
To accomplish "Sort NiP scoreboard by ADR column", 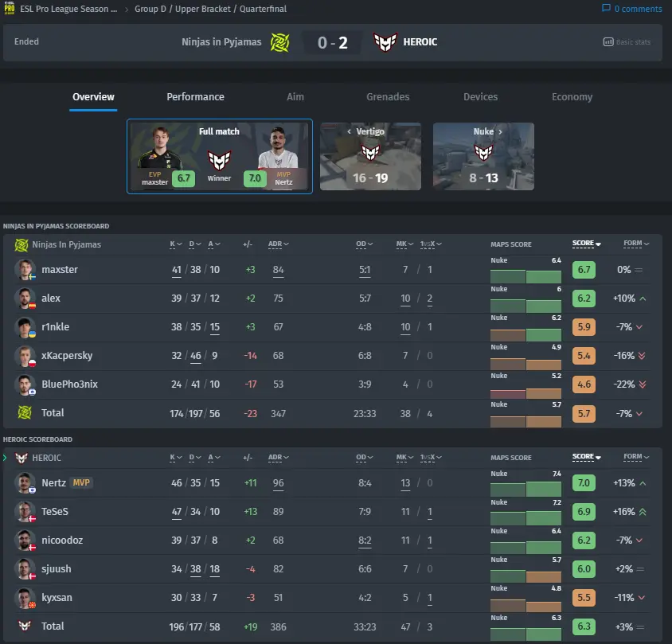I will tap(278, 244).
